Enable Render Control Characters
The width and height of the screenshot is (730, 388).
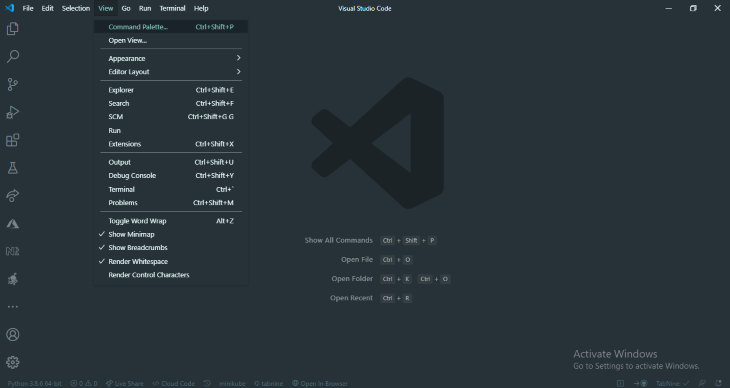point(171,275)
